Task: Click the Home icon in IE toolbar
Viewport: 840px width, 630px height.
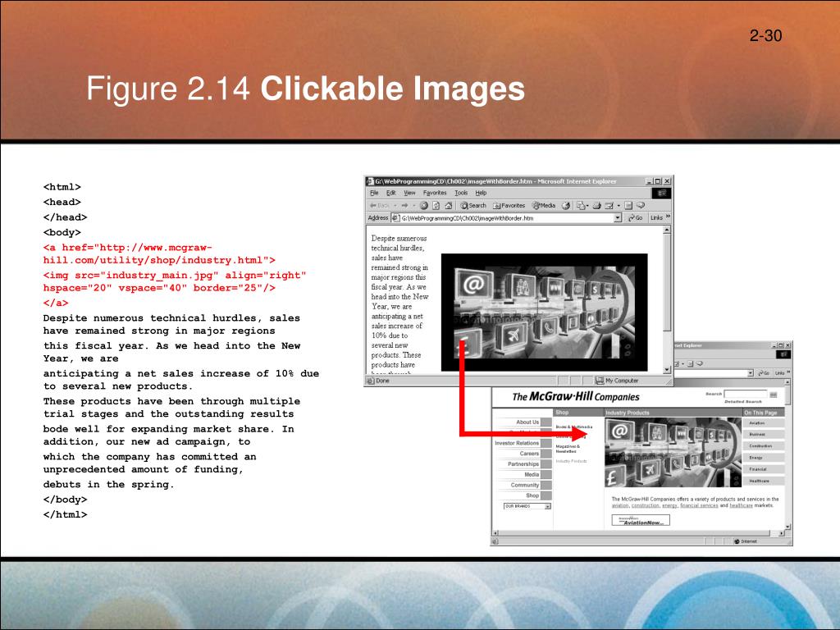Action: coord(449,206)
